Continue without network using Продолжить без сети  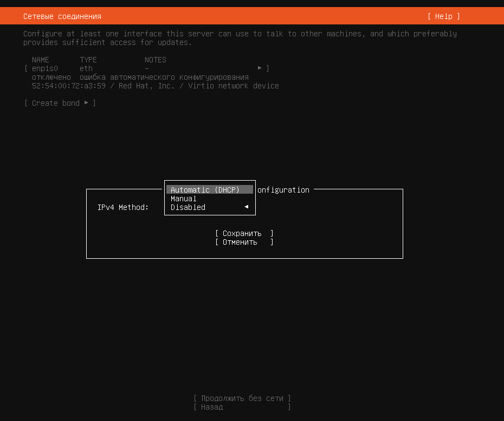242,398
